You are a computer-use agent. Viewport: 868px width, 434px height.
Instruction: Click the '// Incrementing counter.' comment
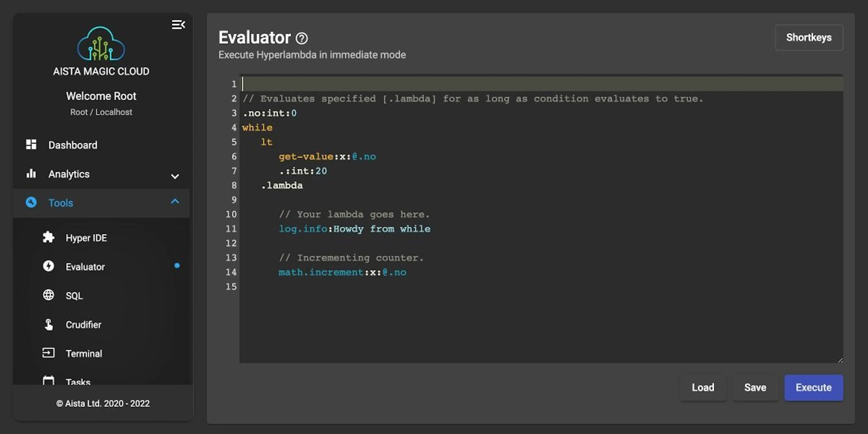(351, 258)
